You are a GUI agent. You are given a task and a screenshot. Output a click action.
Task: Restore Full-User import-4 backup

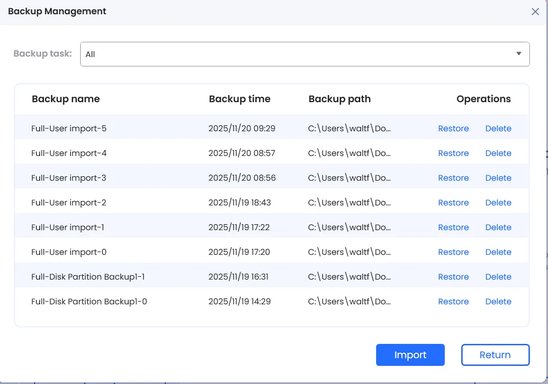click(x=453, y=153)
